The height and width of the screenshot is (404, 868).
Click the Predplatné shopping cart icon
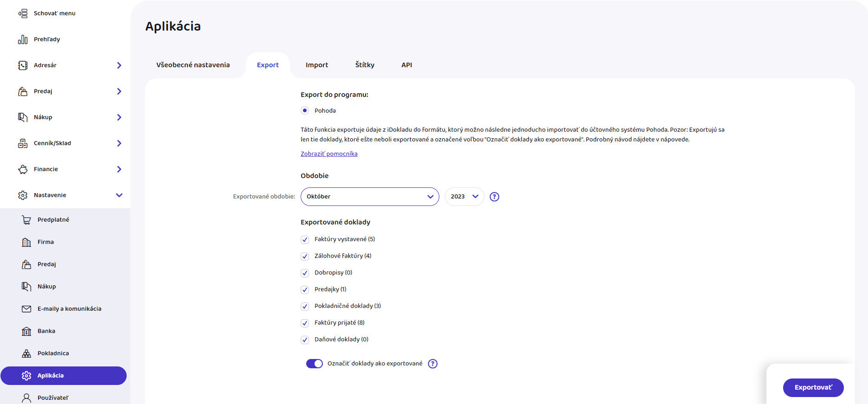[26, 220]
